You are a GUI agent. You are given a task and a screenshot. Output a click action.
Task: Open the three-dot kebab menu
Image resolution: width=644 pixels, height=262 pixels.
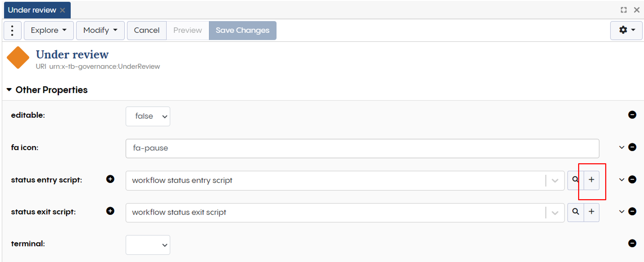(x=12, y=30)
